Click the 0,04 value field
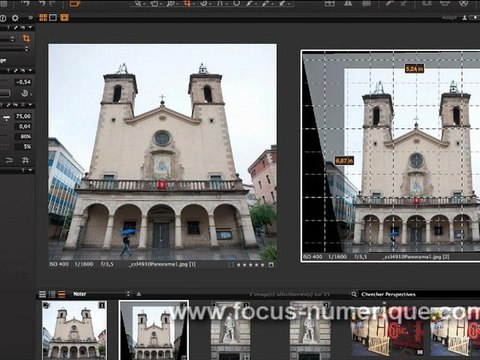The height and width of the screenshot is (360, 480). [x=23, y=126]
